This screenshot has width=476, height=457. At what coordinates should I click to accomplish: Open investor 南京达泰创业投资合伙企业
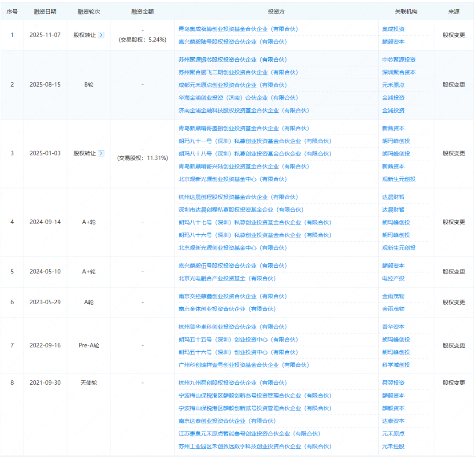227,422
